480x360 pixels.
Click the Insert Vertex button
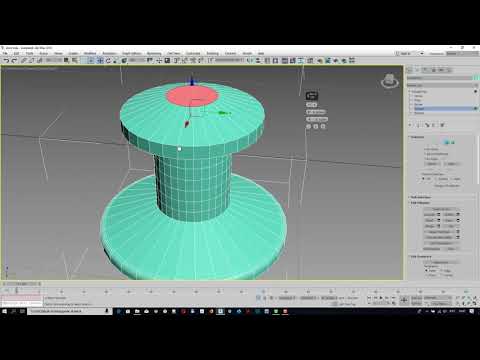[x=441, y=209]
